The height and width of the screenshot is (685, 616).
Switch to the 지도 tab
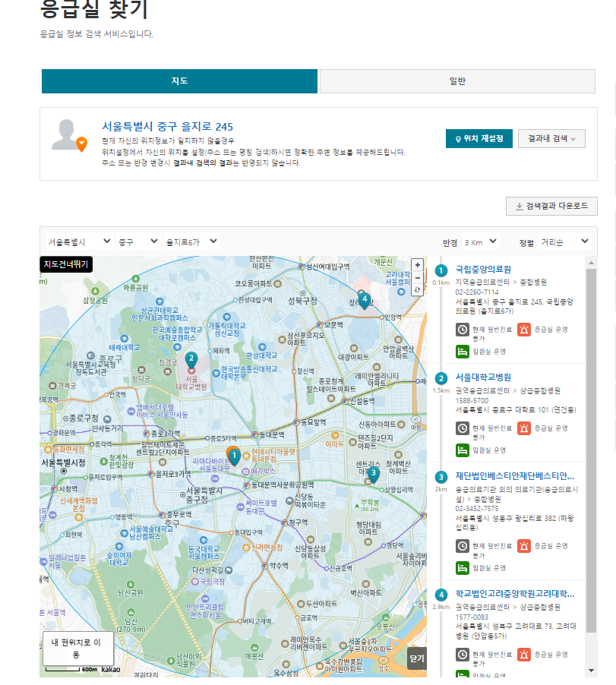coord(179,80)
